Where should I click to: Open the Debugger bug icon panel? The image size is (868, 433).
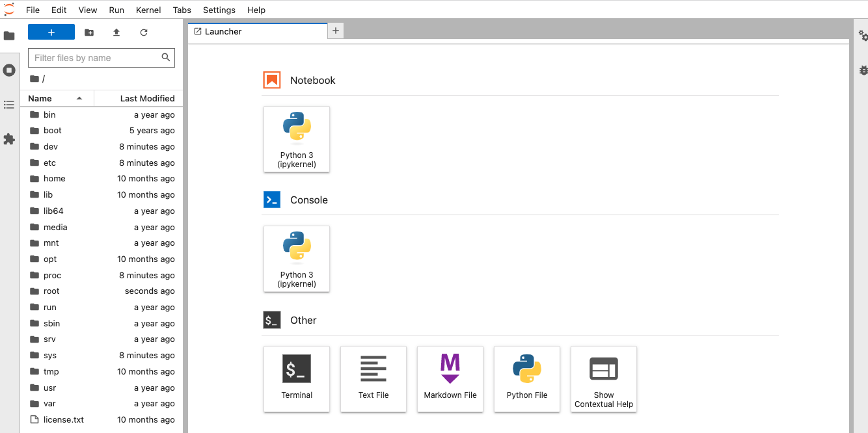point(863,70)
